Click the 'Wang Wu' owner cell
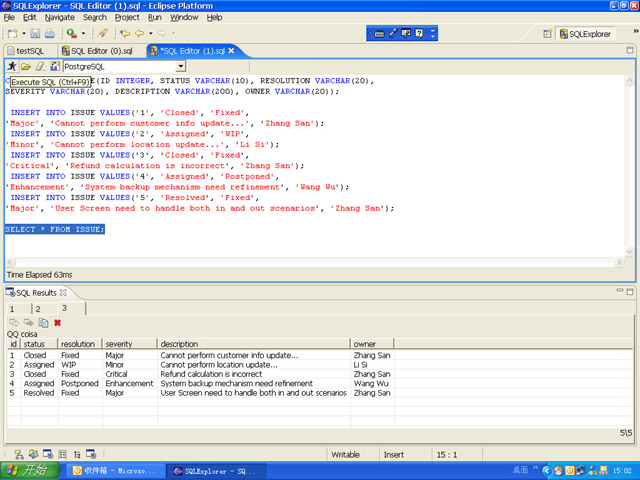This screenshot has width=640, height=480. pos(371,383)
